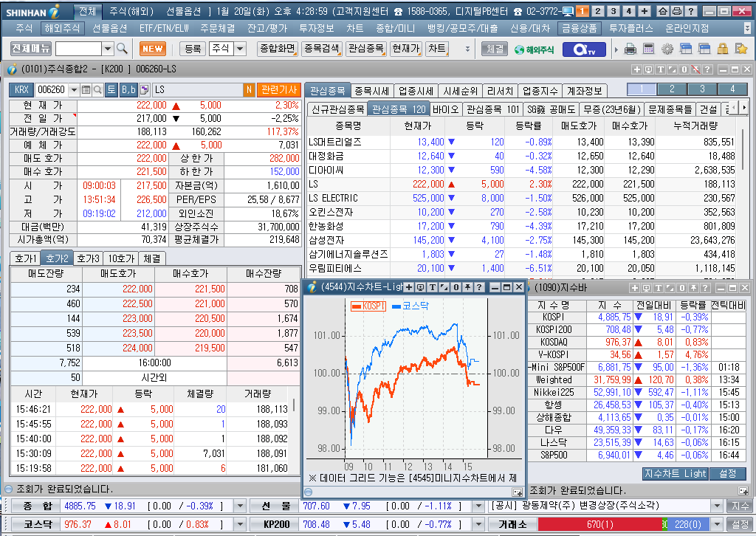Open the alpha TV button in the toolbar
This screenshot has width=756, height=536.
(x=584, y=49)
